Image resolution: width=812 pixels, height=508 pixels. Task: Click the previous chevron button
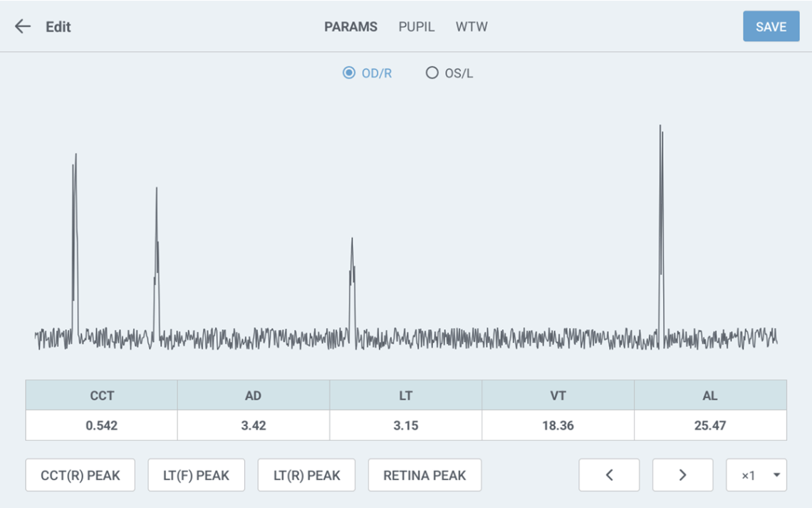(x=609, y=475)
